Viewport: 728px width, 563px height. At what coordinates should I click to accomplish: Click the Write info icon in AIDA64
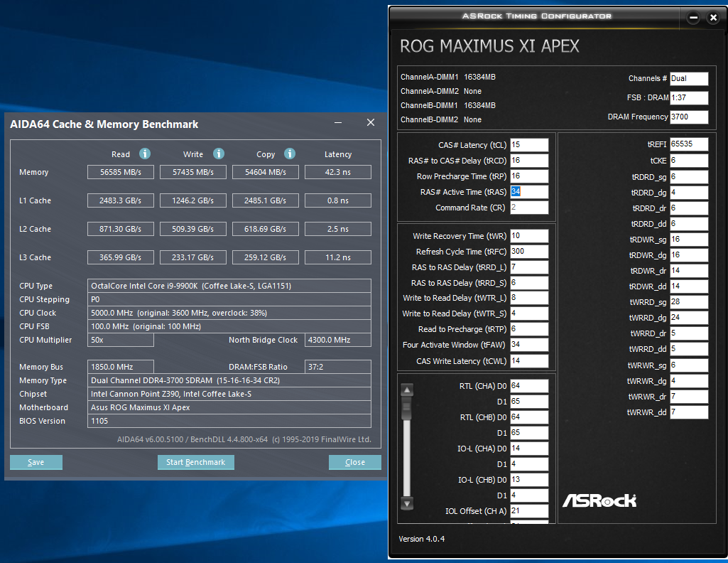[219, 154]
